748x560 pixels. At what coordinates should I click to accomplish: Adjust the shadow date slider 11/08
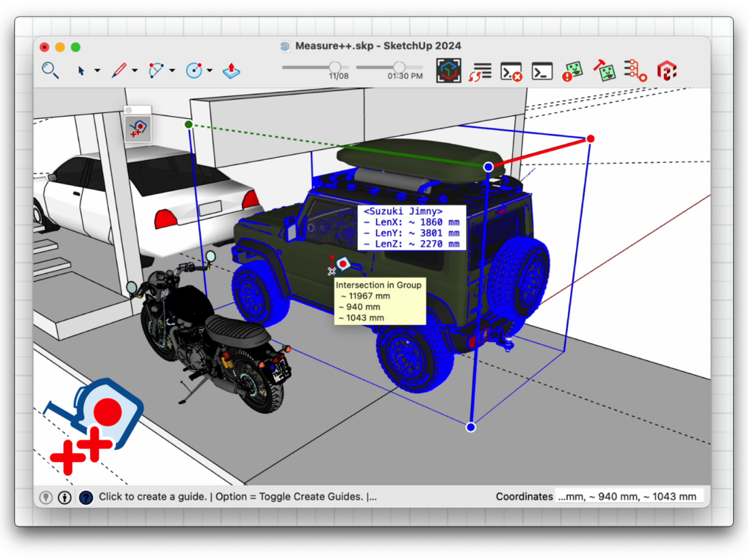(x=335, y=67)
